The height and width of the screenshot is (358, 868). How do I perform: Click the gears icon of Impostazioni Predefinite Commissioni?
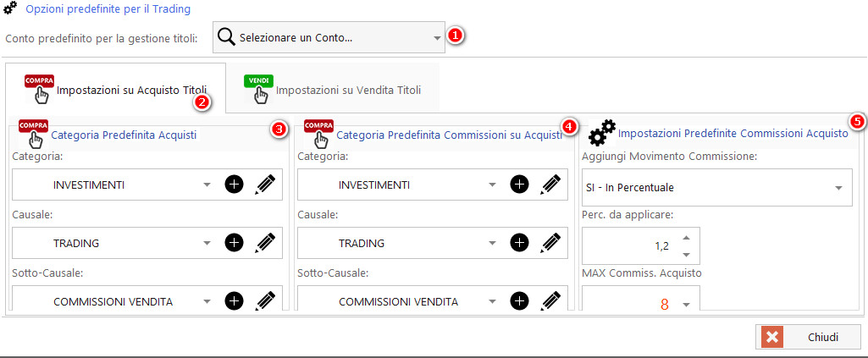(x=602, y=134)
